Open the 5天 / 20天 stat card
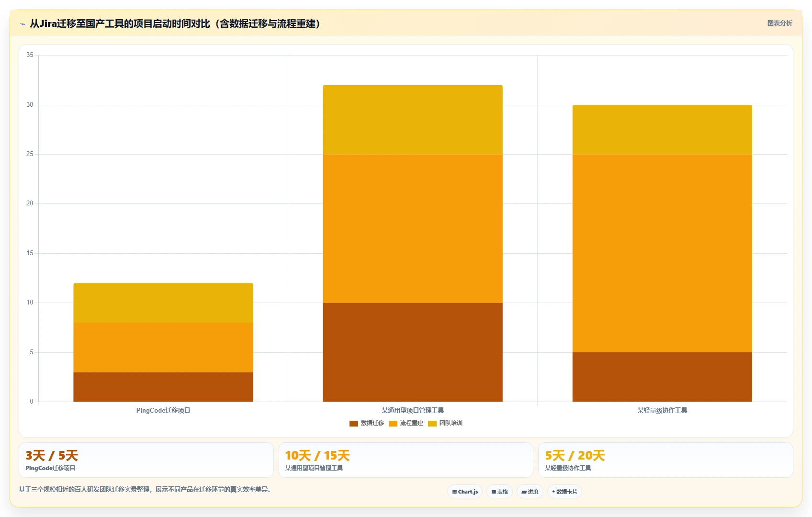 click(x=665, y=460)
